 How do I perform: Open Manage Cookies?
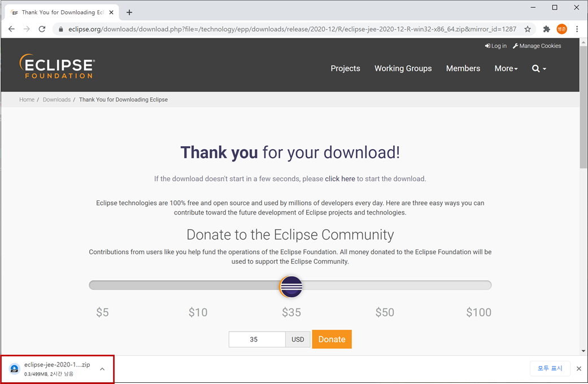(537, 46)
